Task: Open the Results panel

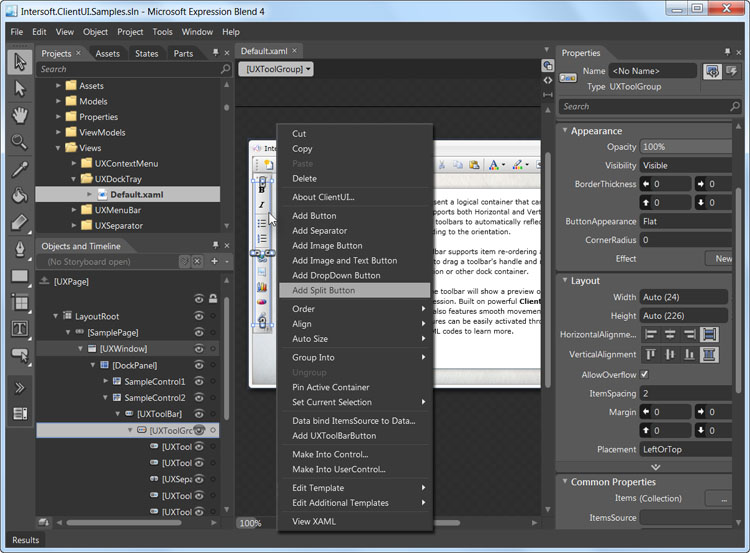Action: coord(25,540)
